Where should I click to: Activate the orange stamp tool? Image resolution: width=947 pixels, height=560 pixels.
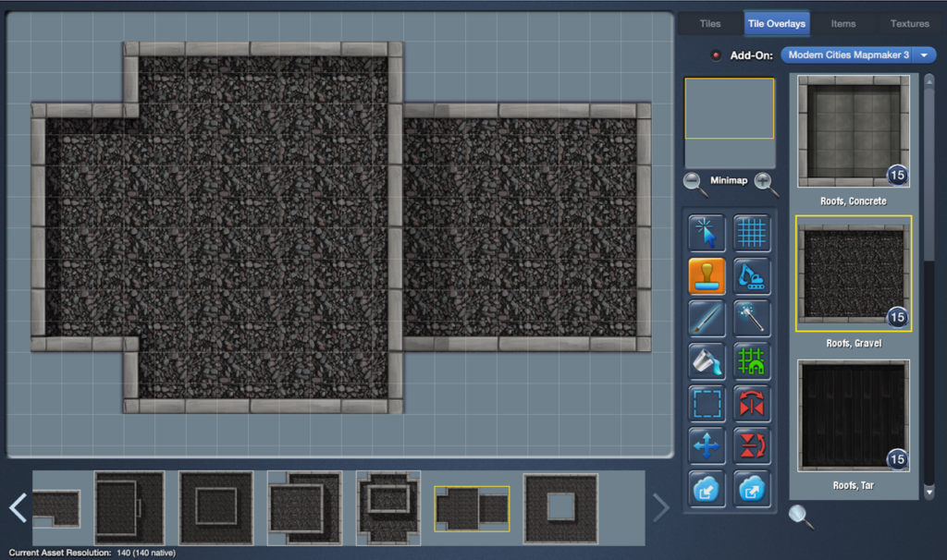coord(707,275)
